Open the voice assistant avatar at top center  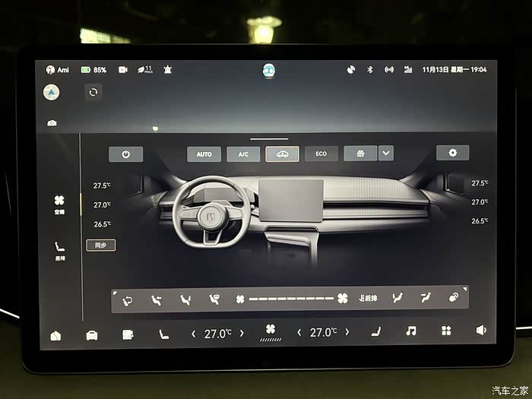tap(268, 69)
